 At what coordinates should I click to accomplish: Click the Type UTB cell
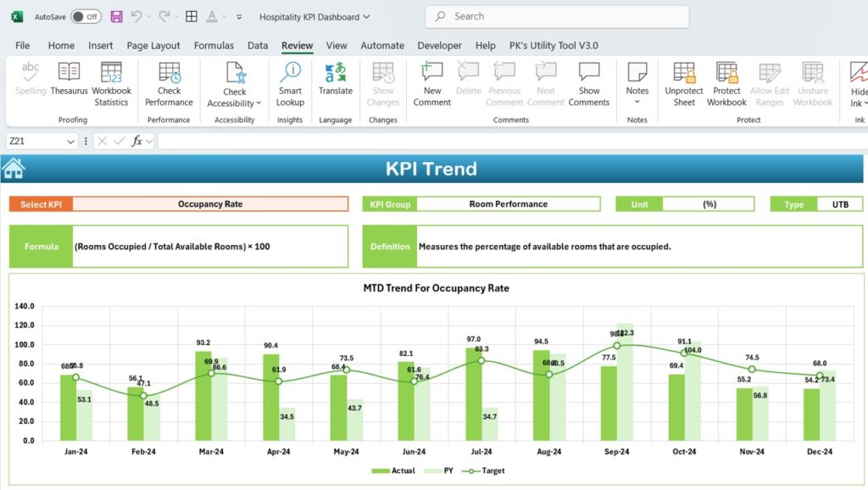840,204
